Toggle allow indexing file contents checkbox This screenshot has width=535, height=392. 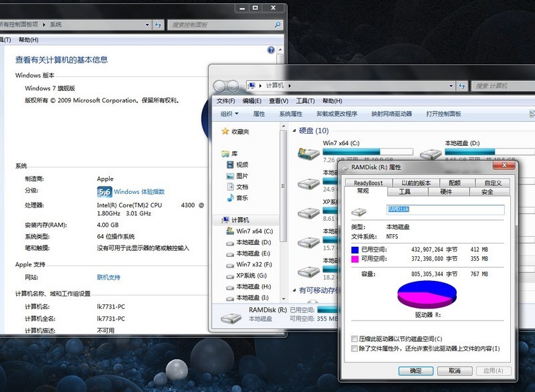click(x=354, y=349)
